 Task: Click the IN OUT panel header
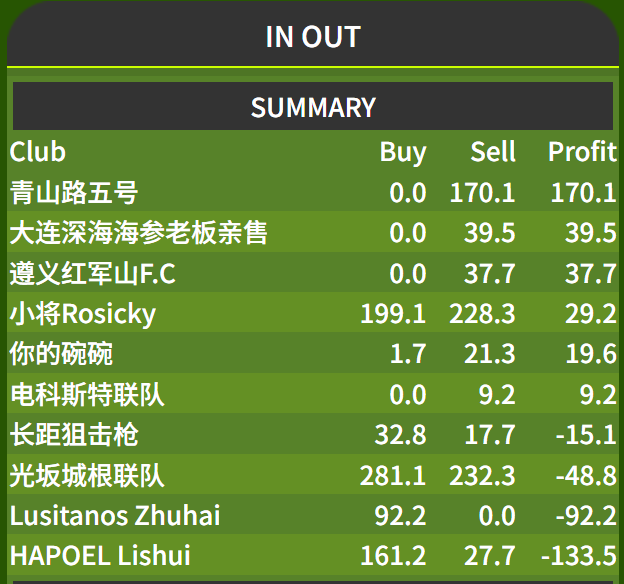(x=313, y=34)
